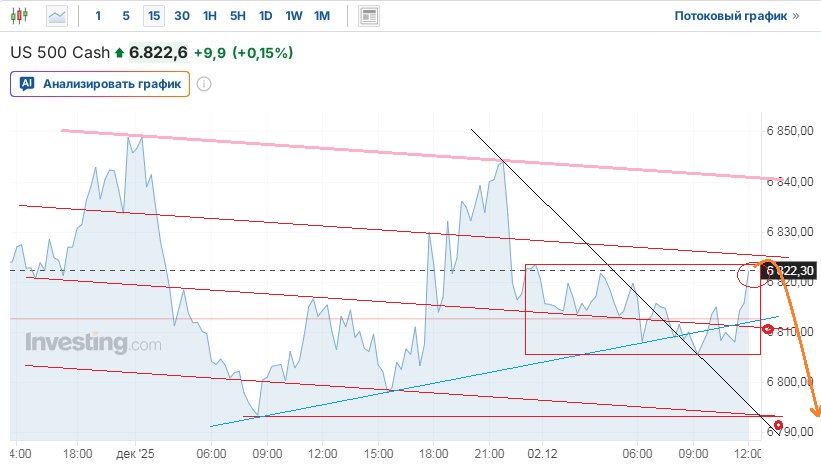Select the 1M monthly timeframe
Image resolution: width=821 pixels, height=465 pixels.
click(x=322, y=16)
